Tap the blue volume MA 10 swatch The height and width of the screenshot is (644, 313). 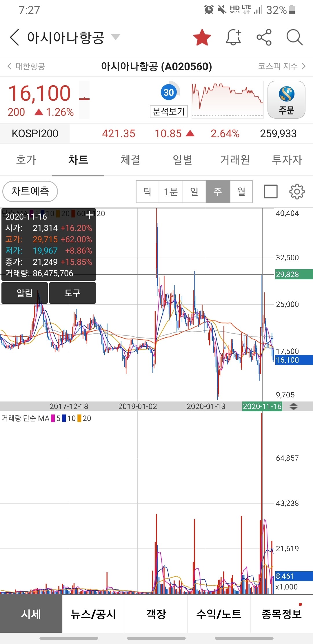[64, 418]
